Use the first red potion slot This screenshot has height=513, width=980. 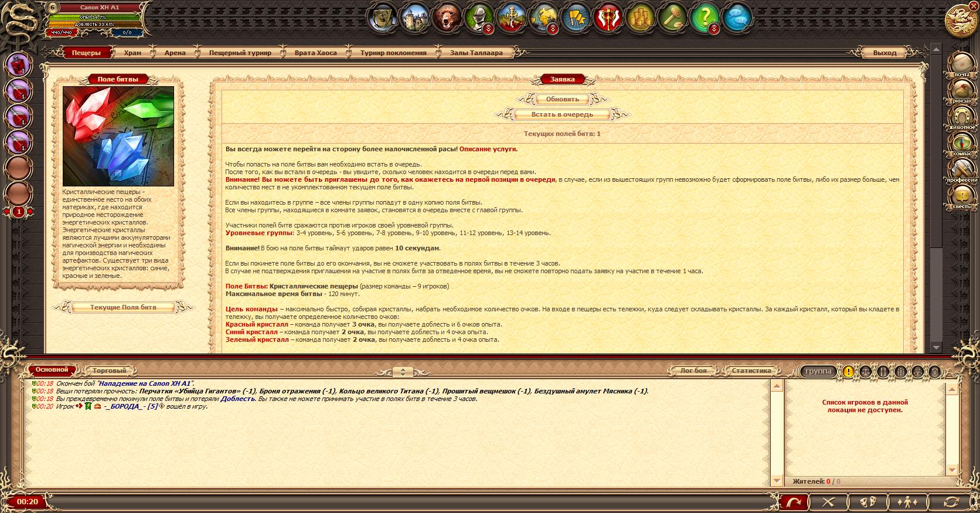pyautogui.click(x=18, y=64)
